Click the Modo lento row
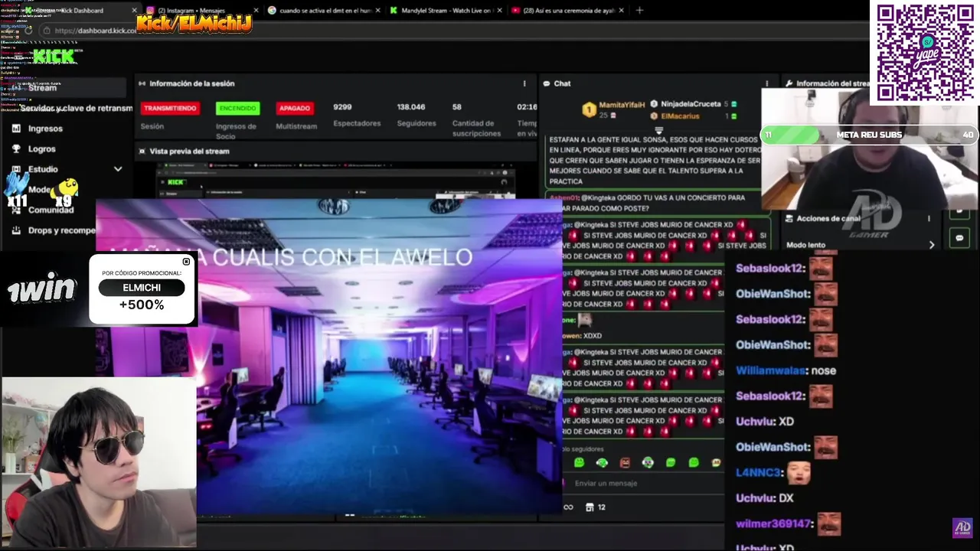Viewport: 980px width, 551px height. pos(861,245)
